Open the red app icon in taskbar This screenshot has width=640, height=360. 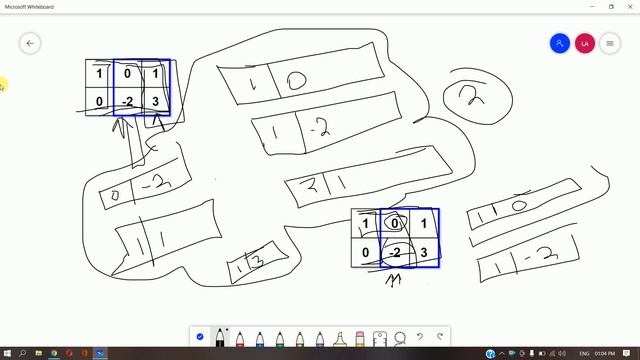pos(69,353)
